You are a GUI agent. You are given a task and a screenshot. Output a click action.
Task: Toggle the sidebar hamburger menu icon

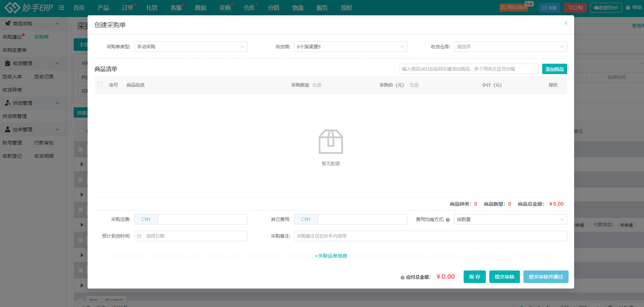pos(62,8)
